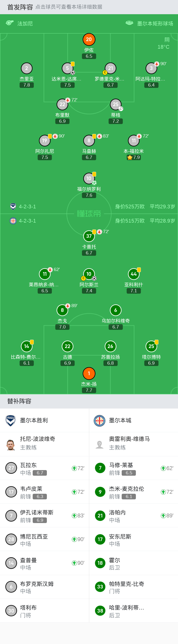Open player 杰里亚 number 2 details
The width and height of the screenshot is (178, 644).
tap(26, 68)
